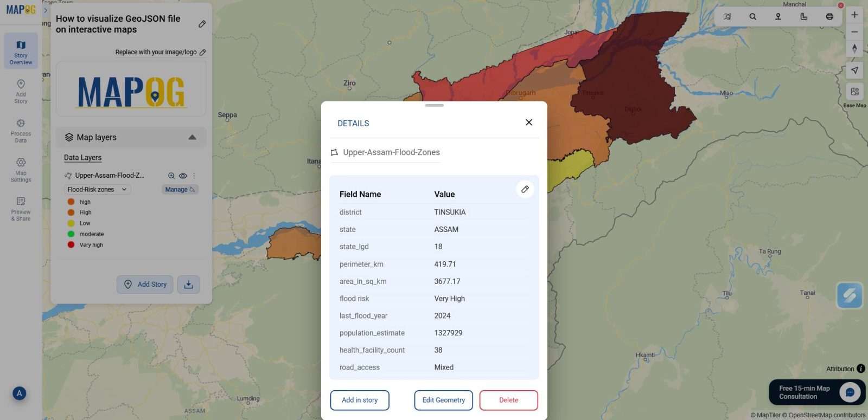Open the Flood-Risk zones style dropdown
The height and width of the screenshot is (420, 868).
click(98, 189)
